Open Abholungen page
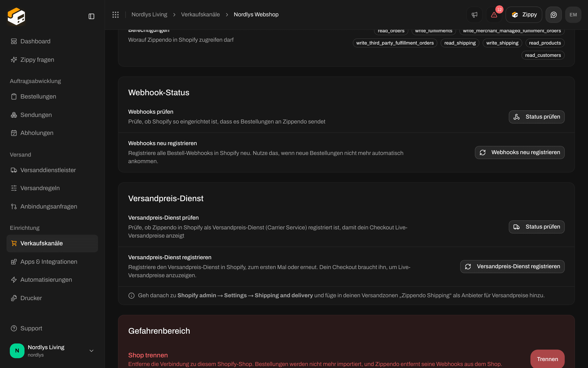 click(52, 133)
